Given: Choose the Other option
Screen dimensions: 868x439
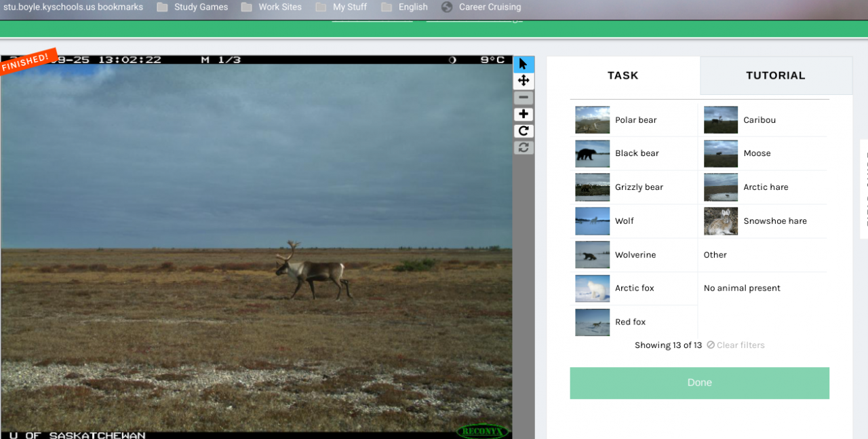Looking at the screenshot, I should tap(763, 255).
